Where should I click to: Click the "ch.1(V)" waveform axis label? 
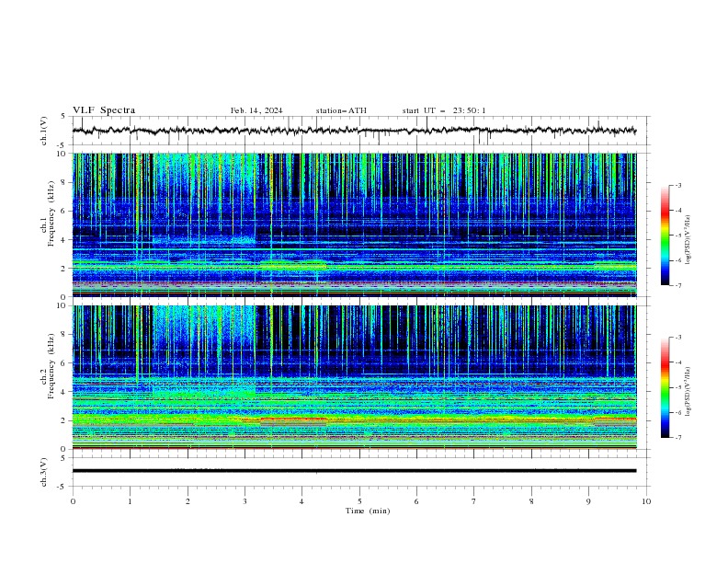[44, 131]
